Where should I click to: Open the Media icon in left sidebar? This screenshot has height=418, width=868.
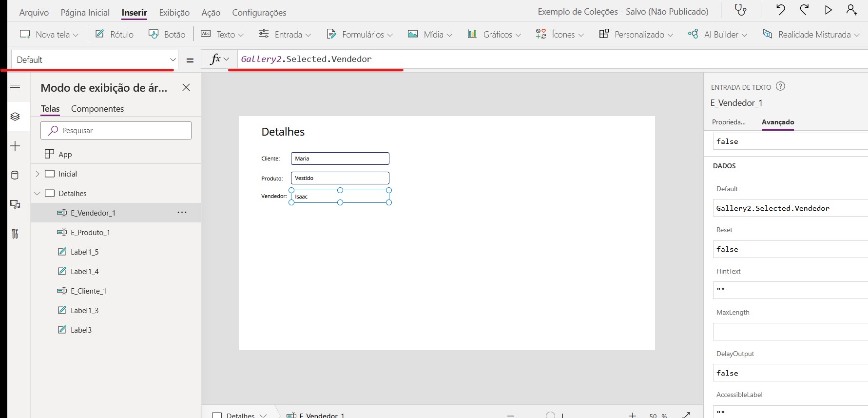click(x=15, y=205)
